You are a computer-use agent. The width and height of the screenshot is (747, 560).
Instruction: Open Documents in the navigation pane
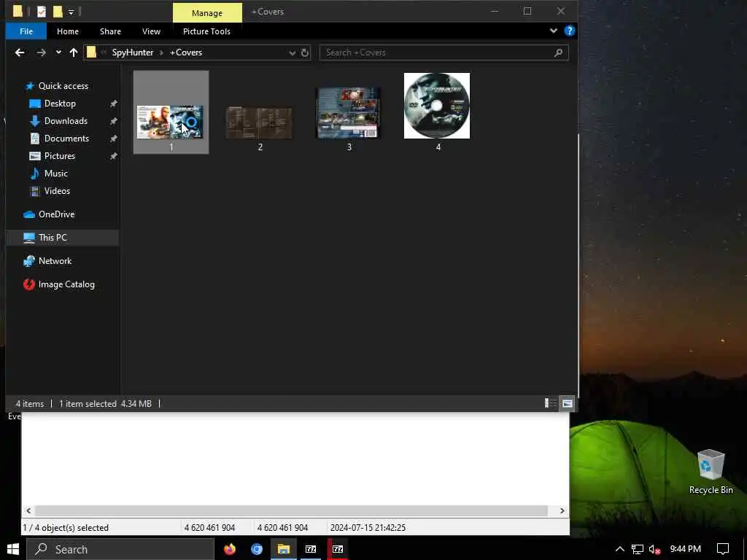click(66, 139)
